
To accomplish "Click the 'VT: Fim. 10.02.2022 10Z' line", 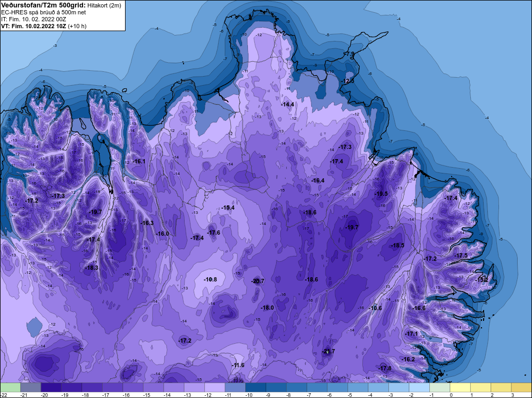I will click(34, 26).
